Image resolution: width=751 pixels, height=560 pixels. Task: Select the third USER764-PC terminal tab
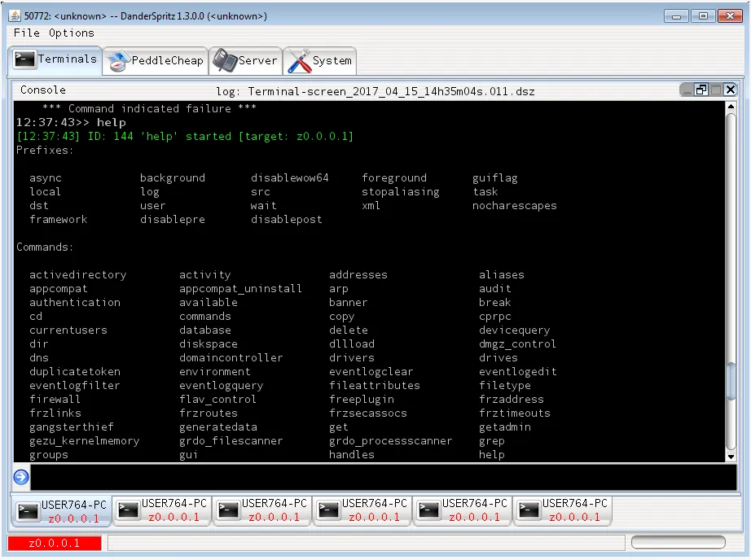(x=262, y=510)
